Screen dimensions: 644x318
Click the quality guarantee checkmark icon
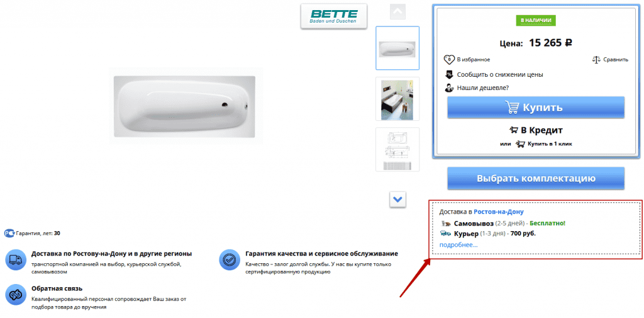click(230, 259)
